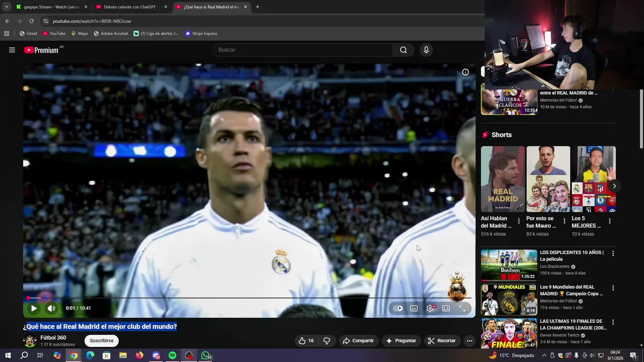Open options for 'Así Hablan del Madrid' short

tap(519, 221)
